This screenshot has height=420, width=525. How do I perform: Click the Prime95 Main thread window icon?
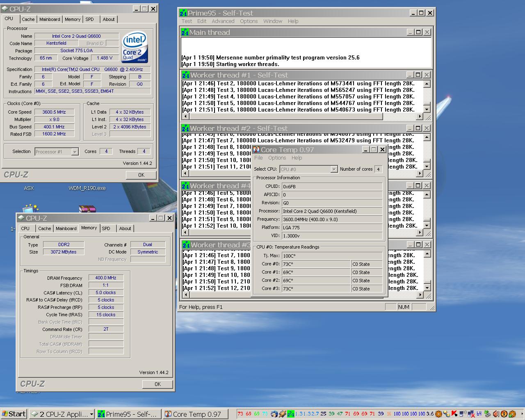[x=185, y=32]
